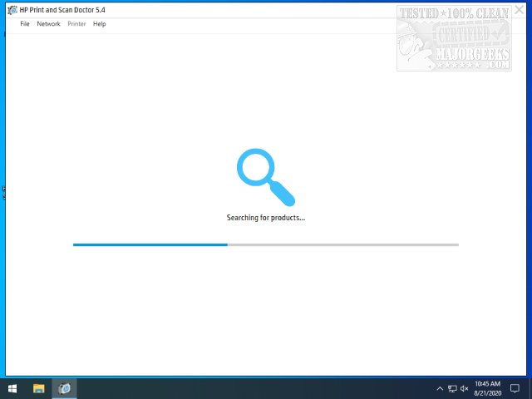Open the File menu
The width and height of the screenshot is (532, 399).
(25, 24)
